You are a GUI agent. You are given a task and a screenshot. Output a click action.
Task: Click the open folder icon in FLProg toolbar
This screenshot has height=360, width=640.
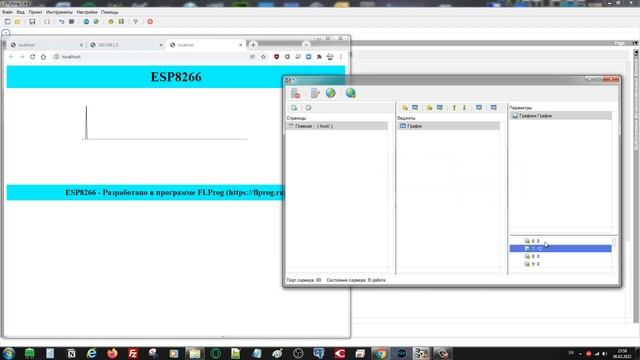pos(18,22)
